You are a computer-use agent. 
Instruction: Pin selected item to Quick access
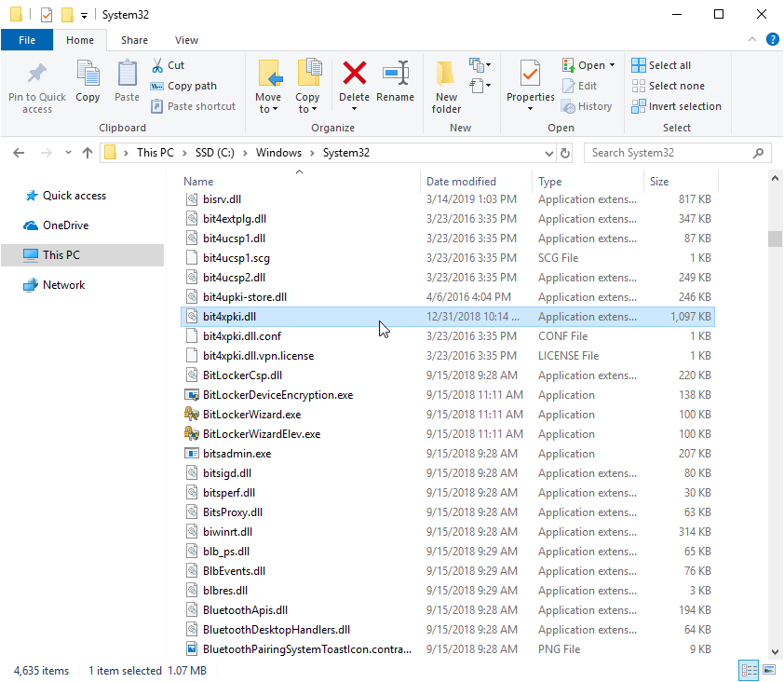tap(37, 87)
